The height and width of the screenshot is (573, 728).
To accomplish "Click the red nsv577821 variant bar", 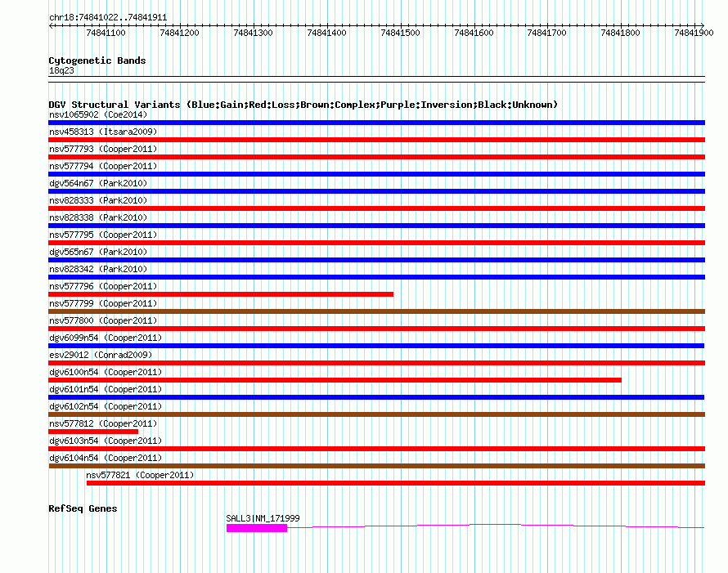I will click(x=396, y=483).
